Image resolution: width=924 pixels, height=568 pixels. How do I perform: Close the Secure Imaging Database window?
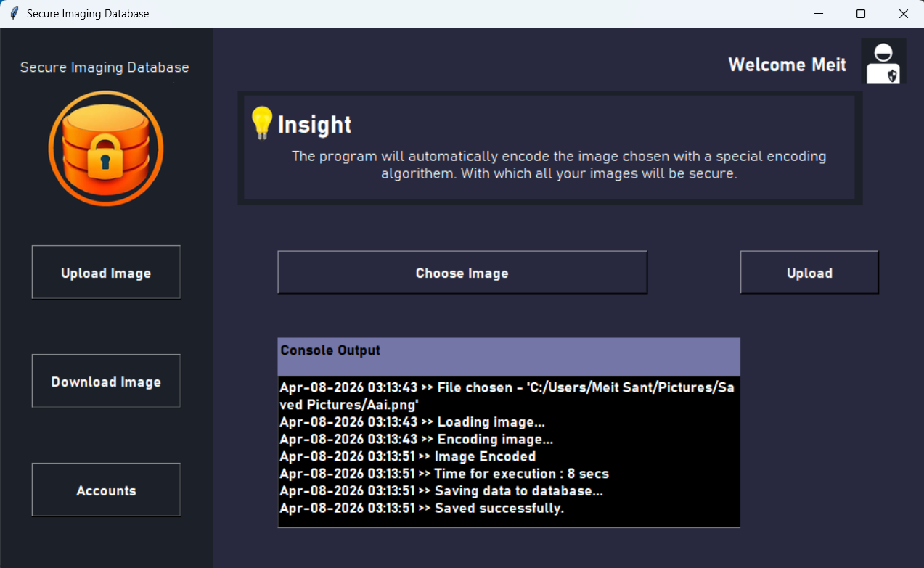(903, 14)
